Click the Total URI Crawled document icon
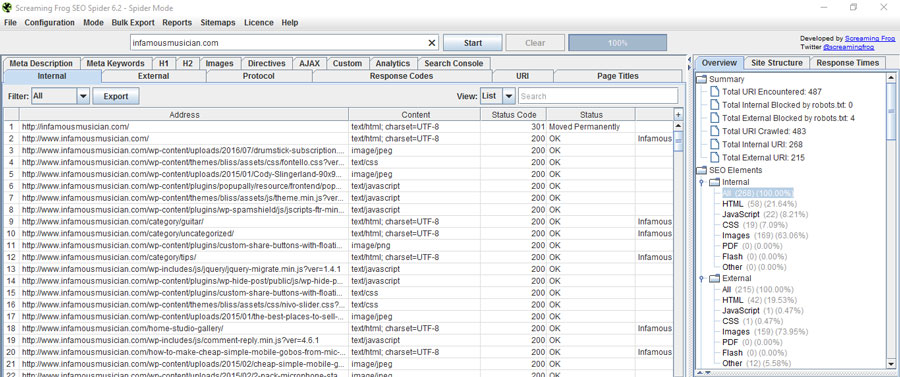 (714, 131)
